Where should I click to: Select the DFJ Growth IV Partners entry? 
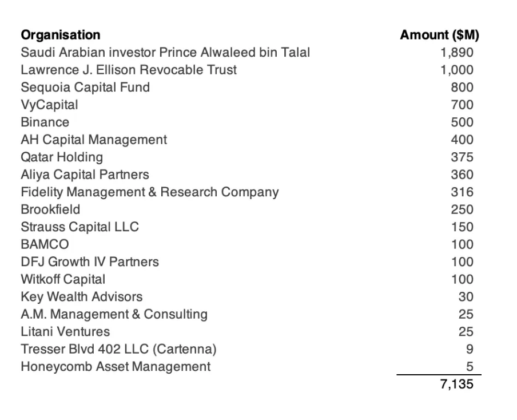coord(90,262)
